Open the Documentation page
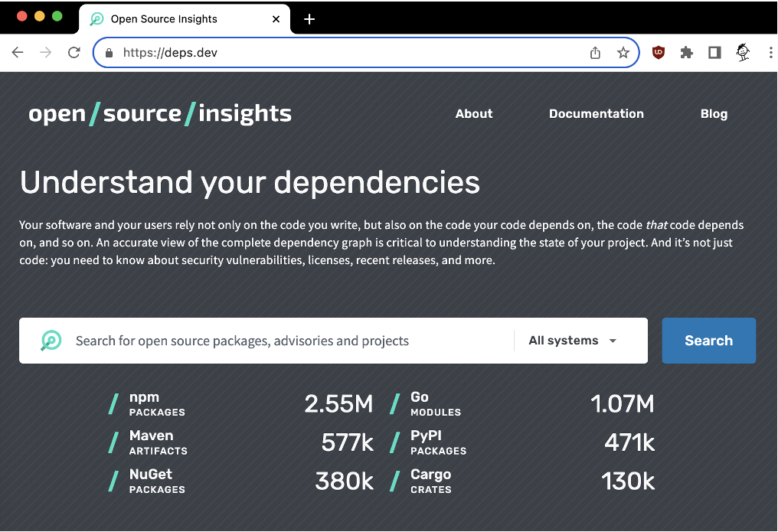This screenshot has width=778, height=532. 596,113
